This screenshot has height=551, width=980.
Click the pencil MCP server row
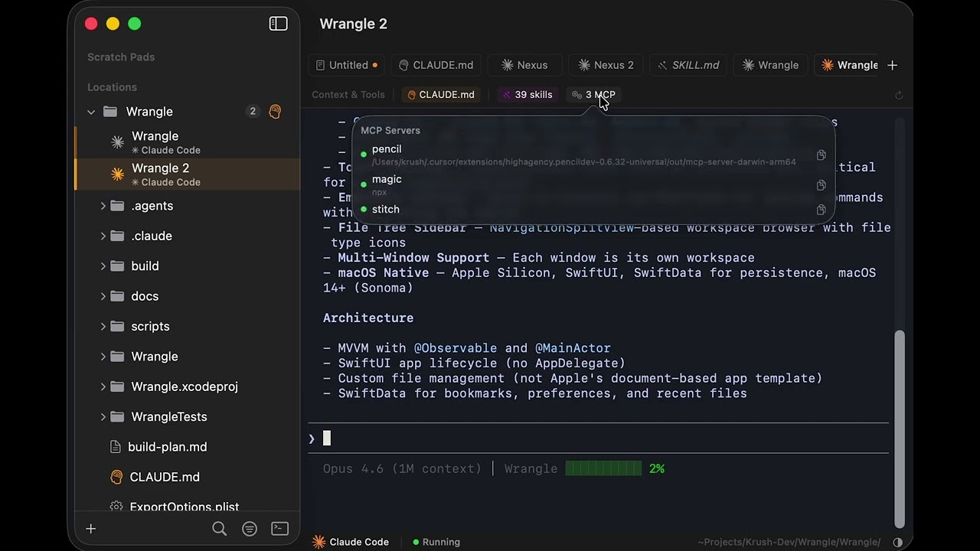pos(593,155)
